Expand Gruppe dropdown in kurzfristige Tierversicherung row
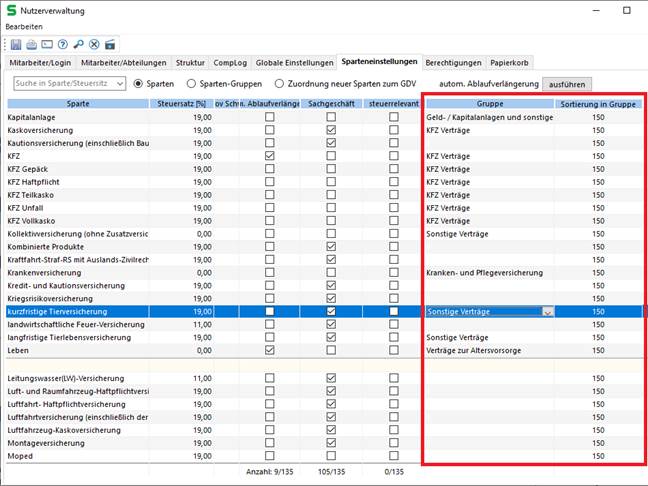648x486 pixels. point(546,312)
